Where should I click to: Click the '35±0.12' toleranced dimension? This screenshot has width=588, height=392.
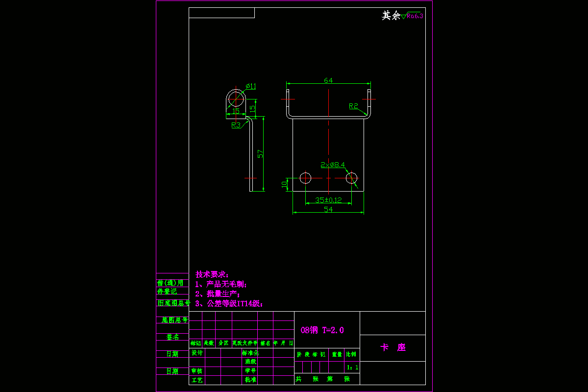328,200
